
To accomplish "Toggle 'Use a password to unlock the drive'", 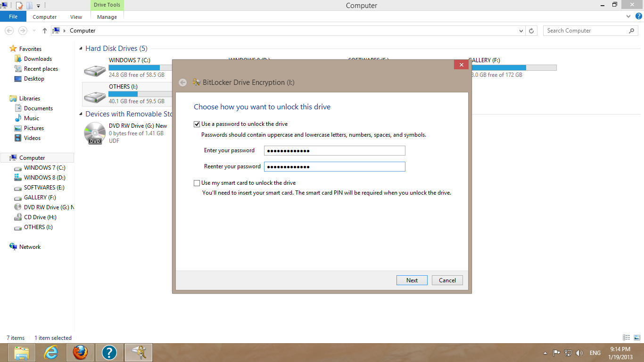I will coord(197,124).
